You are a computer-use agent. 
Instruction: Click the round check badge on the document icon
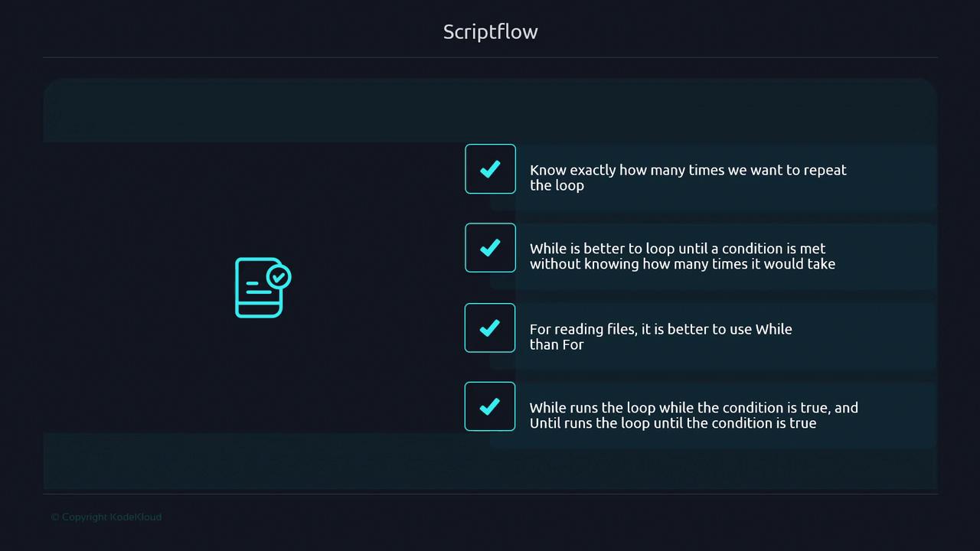point(279,275)
